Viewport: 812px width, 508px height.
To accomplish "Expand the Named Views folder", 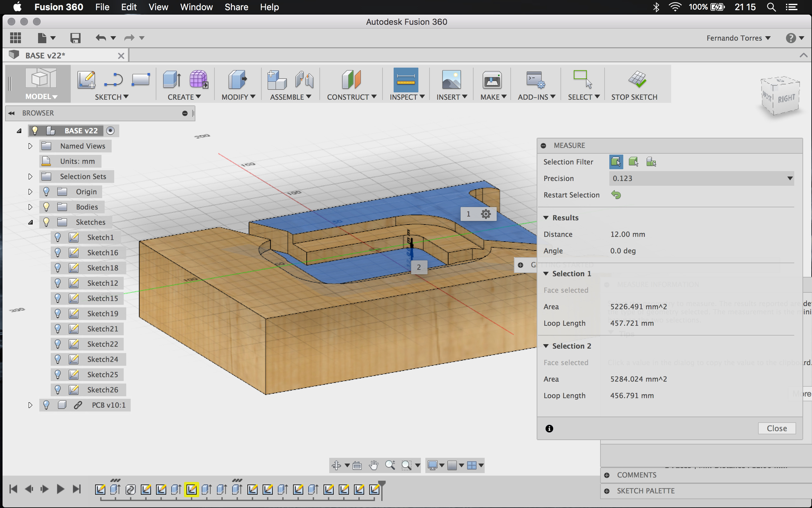I will 30,146.
